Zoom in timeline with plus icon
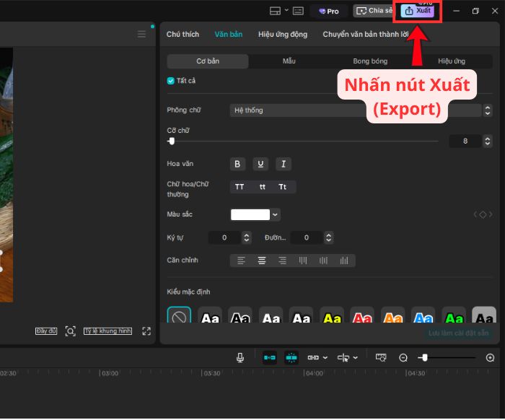The width and height of the screenshot is (505, 420). (x=491, y=358)
